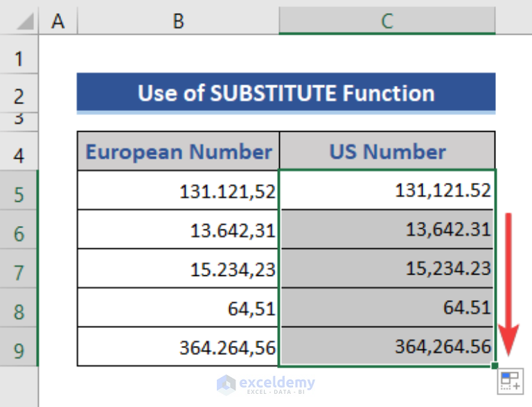
Task: Click cell containing 131.121,52
Action: pos(178,190)
